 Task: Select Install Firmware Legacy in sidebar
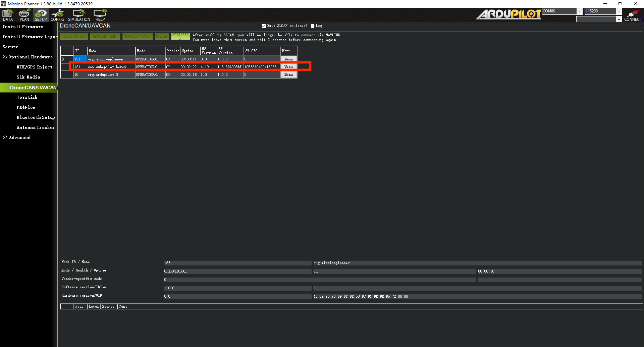click(30, 37)
